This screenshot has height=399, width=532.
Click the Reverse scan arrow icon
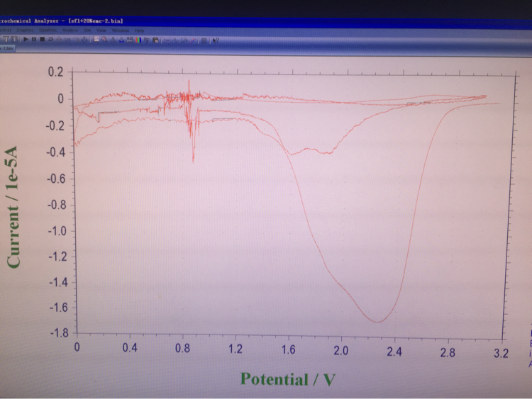click(x=50, y=39)
